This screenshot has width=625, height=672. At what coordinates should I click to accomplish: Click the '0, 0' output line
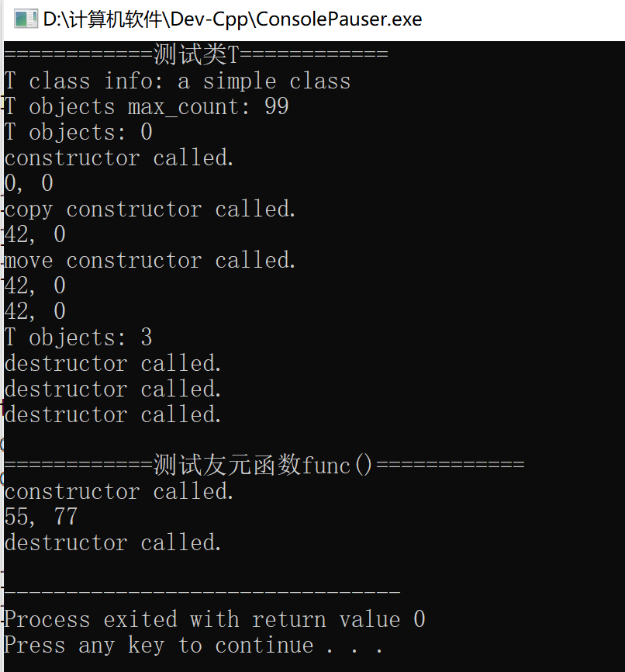[29, 183]
